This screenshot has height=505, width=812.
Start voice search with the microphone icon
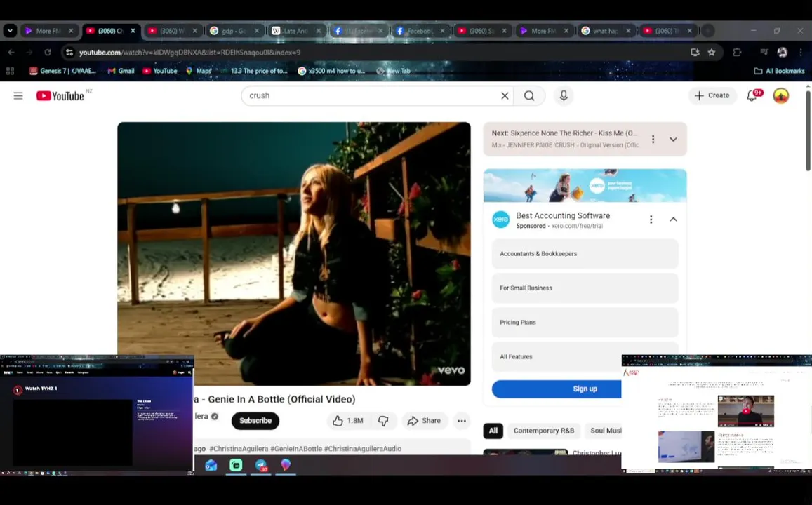tap(564, 95)
